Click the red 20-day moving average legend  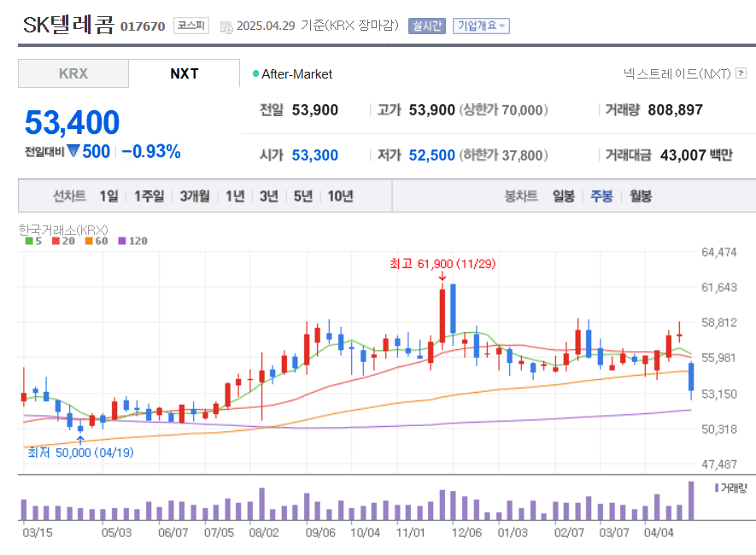64,241
